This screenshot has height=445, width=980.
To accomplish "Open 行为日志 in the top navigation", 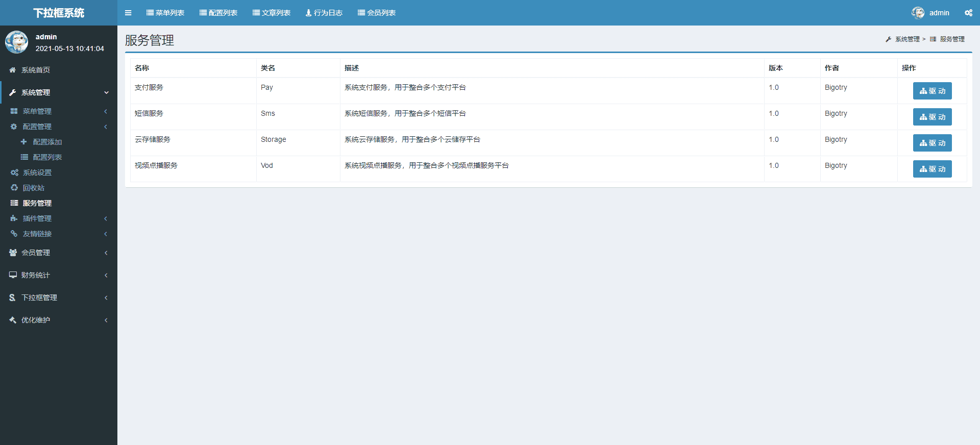I will 324,13.
